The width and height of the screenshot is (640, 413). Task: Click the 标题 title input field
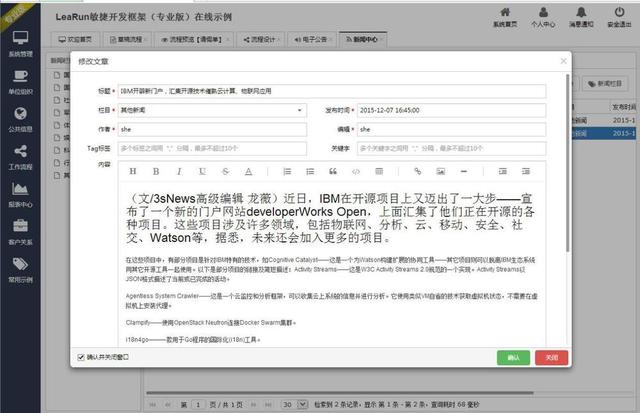tap(332, 91)
